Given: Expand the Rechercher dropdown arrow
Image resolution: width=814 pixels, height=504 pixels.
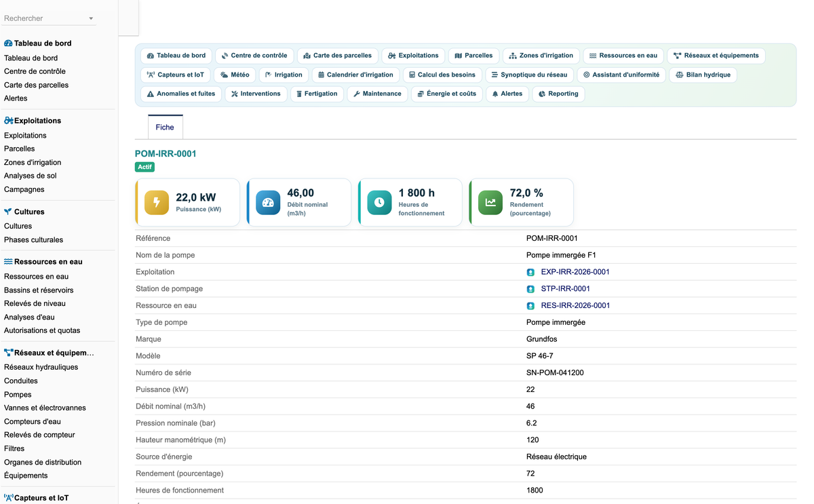Looking at the screenshot, I should coord(91,18).
